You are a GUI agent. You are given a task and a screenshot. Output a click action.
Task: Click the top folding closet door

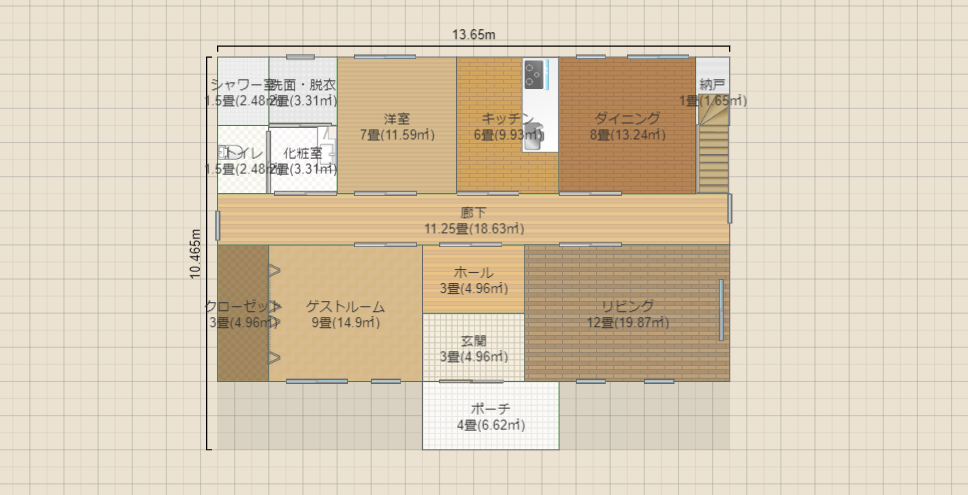[x=273, y=270]
